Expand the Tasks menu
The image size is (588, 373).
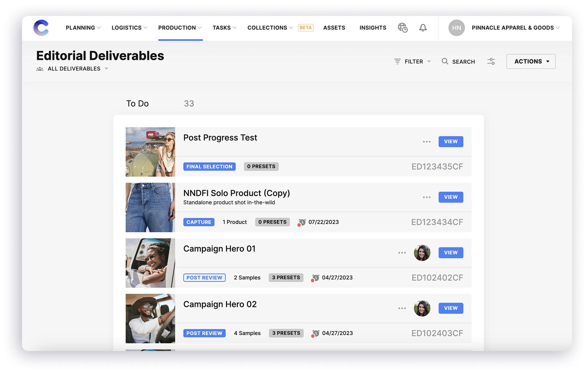click(225, 28)
